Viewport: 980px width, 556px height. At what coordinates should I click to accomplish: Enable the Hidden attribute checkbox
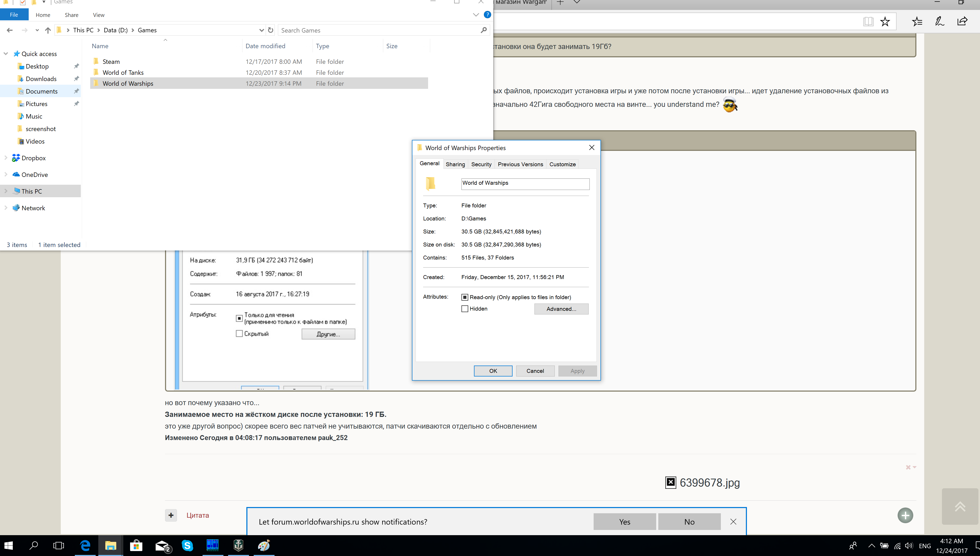coord(465,308)
